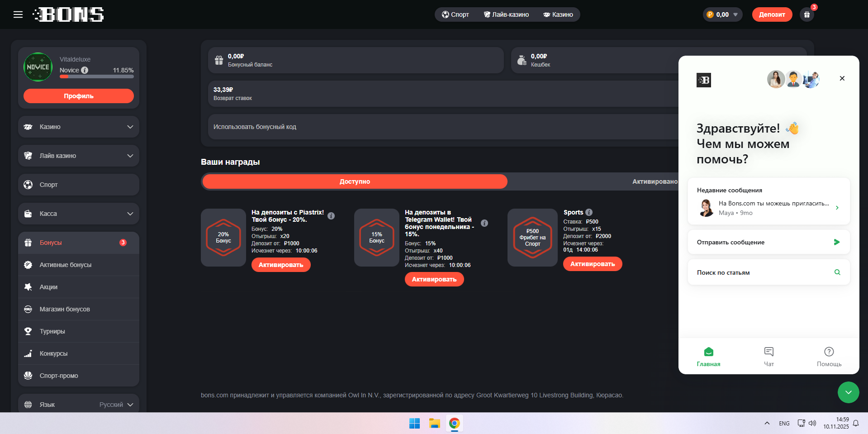Open info icon for Piastrix 20% bonus
This screenshot has width=868, height=434.
click(331, 216)
